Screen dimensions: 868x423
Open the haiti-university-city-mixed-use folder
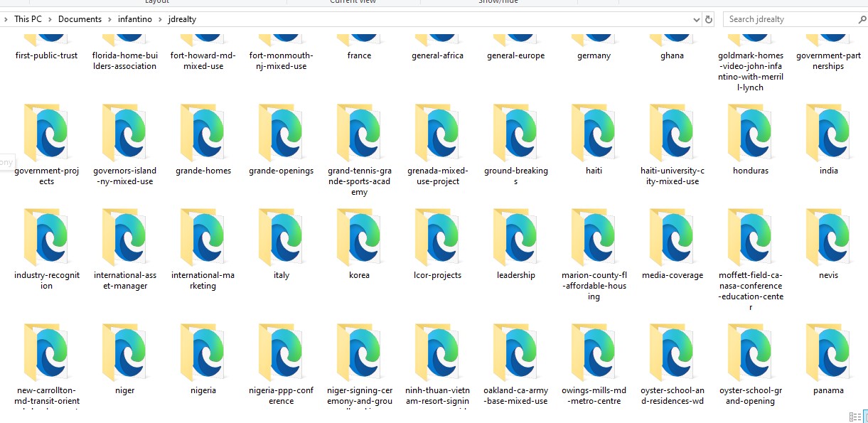tap(672, 134)
